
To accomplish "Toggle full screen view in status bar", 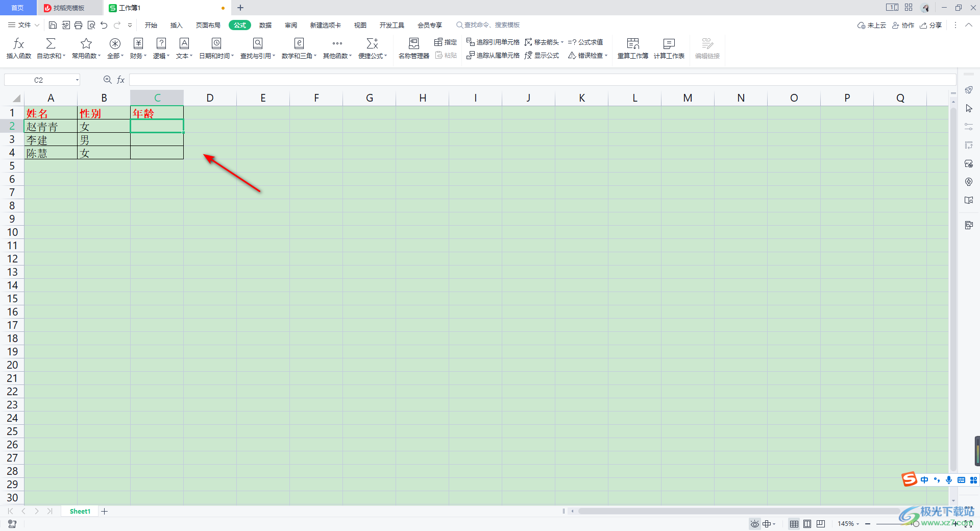I will (968, 524).
